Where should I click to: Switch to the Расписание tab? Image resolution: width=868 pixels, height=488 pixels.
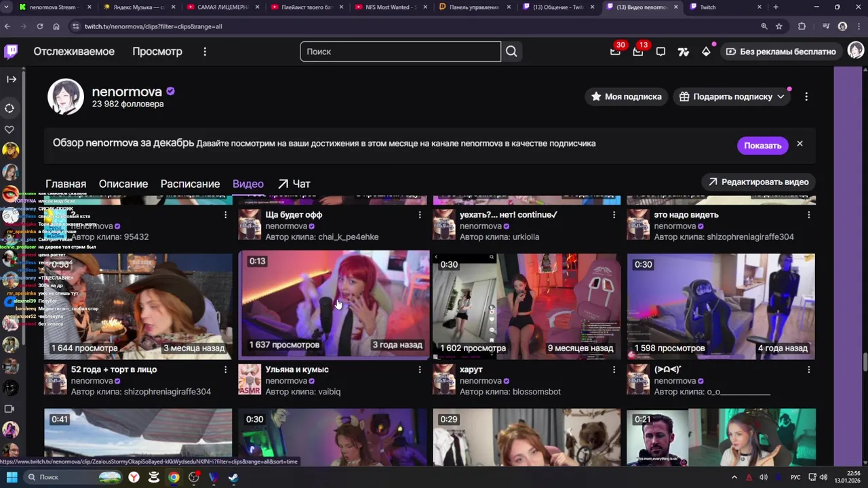pyautogui.click(x=190, y=184)
